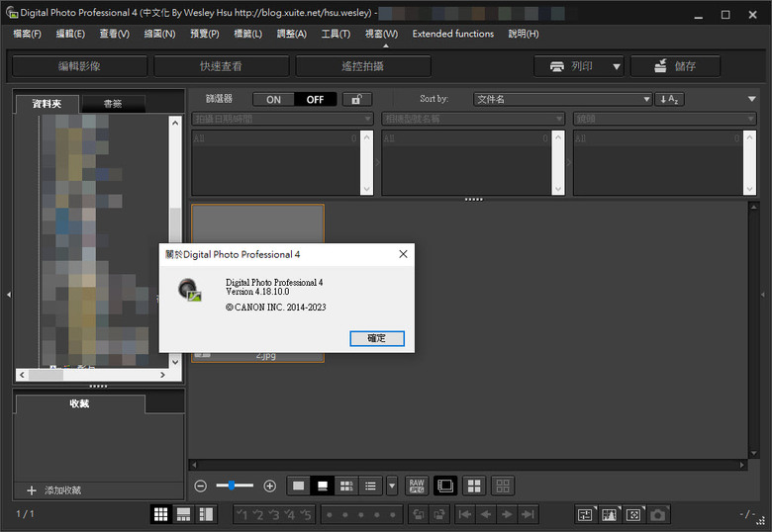772x532 pixels.
Task: Expand filter panel options triangle
Action: 752,99
